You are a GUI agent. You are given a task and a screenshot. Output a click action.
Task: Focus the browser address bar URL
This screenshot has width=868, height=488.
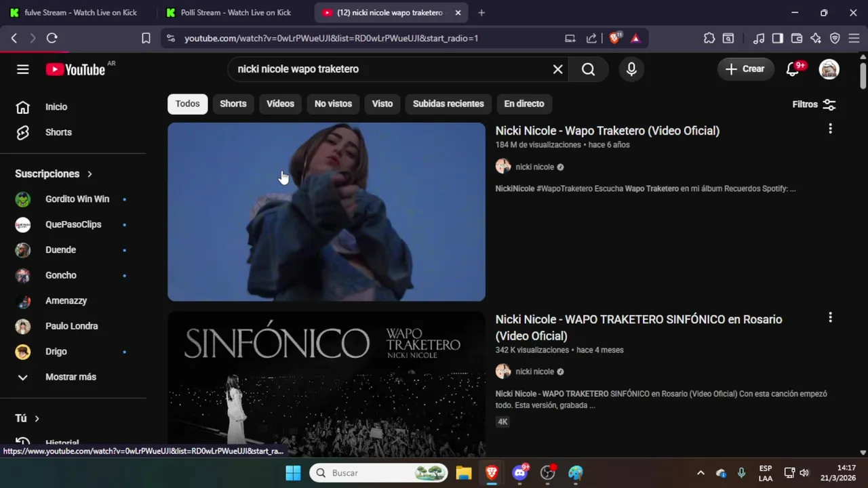(x=332, y=39)
